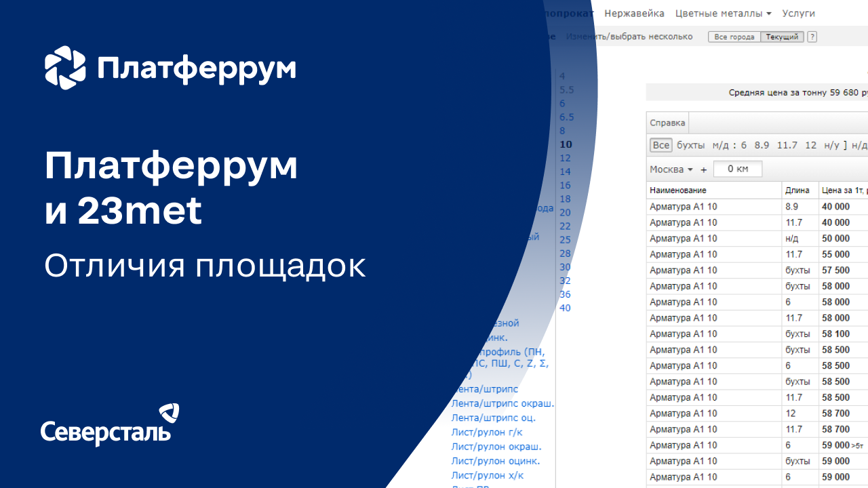This screenshot has width=868, height=488.
Task: Switch to the Все города option
Action: point(734,37)
